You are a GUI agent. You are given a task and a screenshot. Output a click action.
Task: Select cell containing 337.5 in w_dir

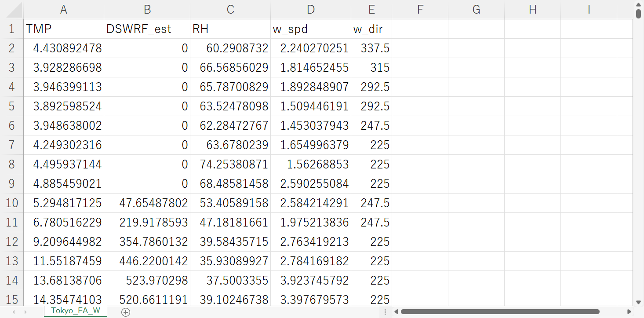(371, 48)
